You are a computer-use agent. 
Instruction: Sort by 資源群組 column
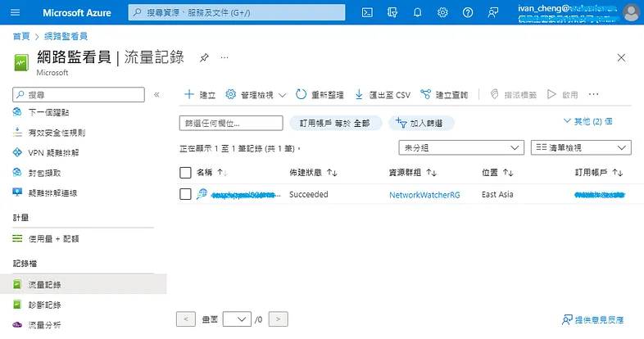[x=413, y=173]
